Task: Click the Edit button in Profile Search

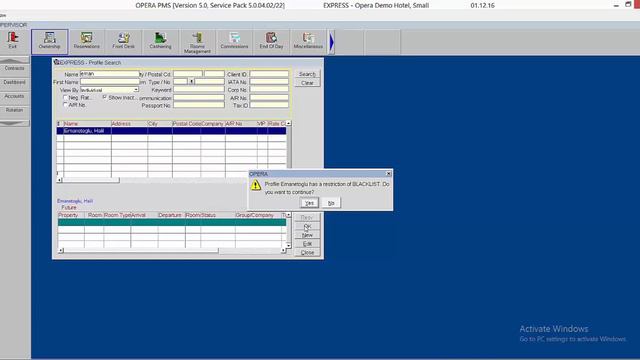Action: (x=307, y=244)
